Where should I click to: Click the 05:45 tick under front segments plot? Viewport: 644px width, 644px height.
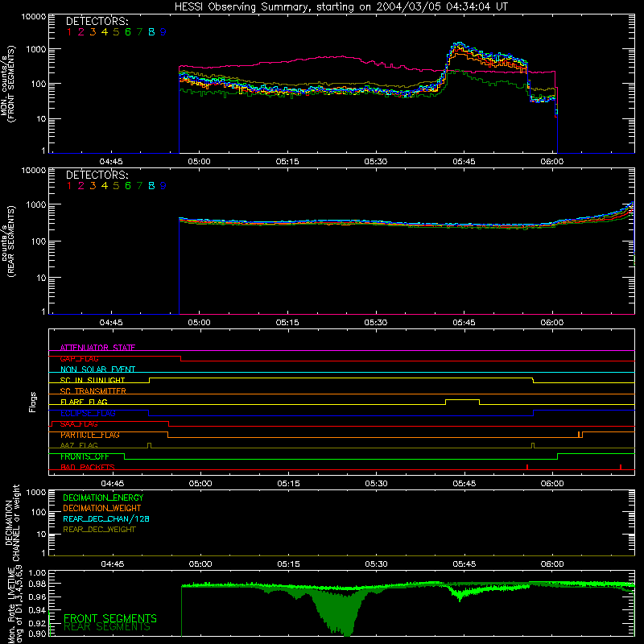point(464,162)
